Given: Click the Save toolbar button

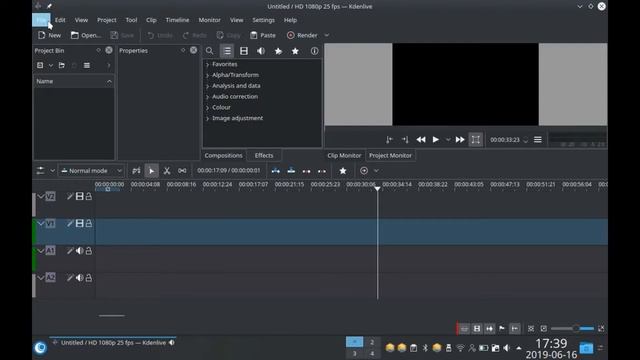Looking at the screenshot, I should pyautogui.click(x=122, y=36).
